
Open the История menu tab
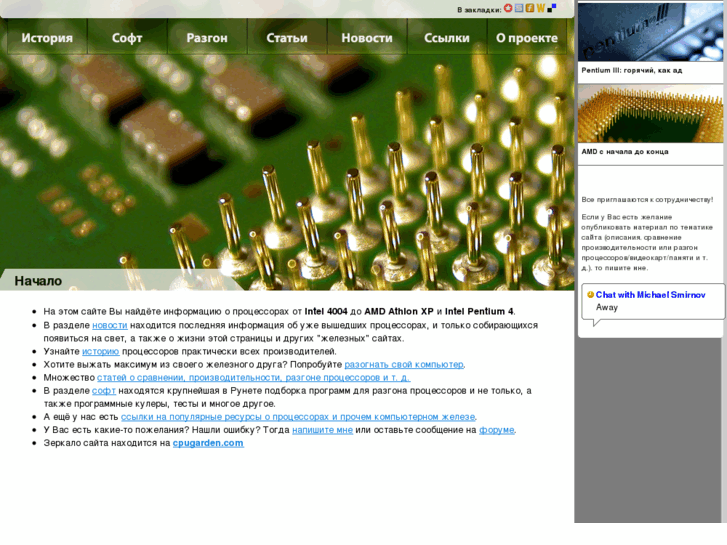click(x=47, y=38)
